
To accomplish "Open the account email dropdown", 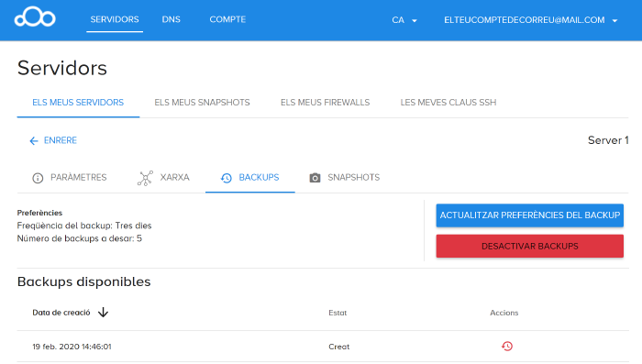I will click(531, 20).
